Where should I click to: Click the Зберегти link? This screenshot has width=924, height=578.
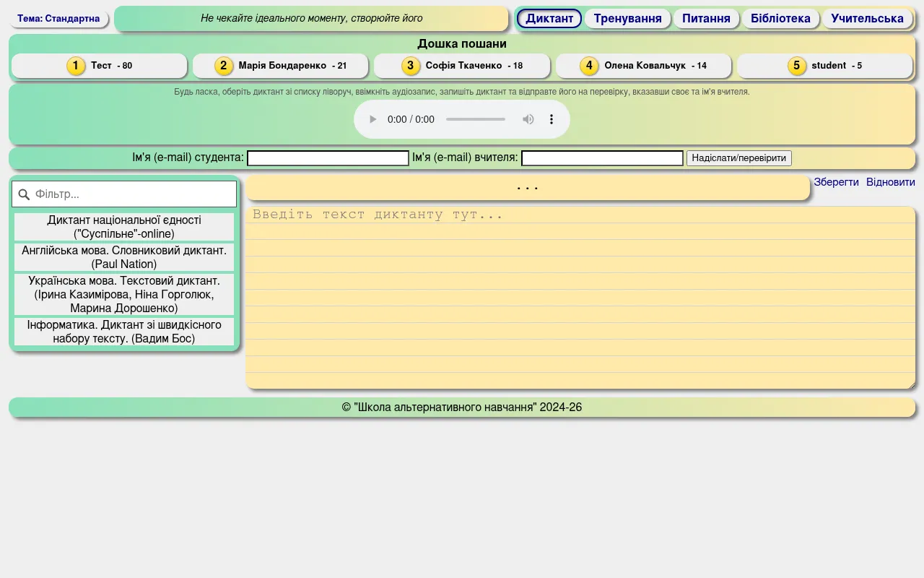(x=836, y=182)
